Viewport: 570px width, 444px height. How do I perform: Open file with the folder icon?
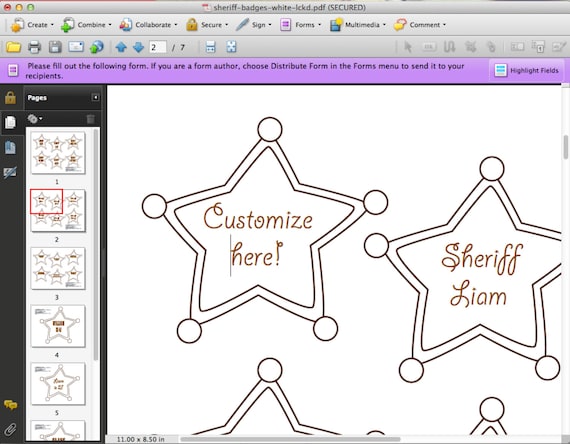(x=13, y=47)
